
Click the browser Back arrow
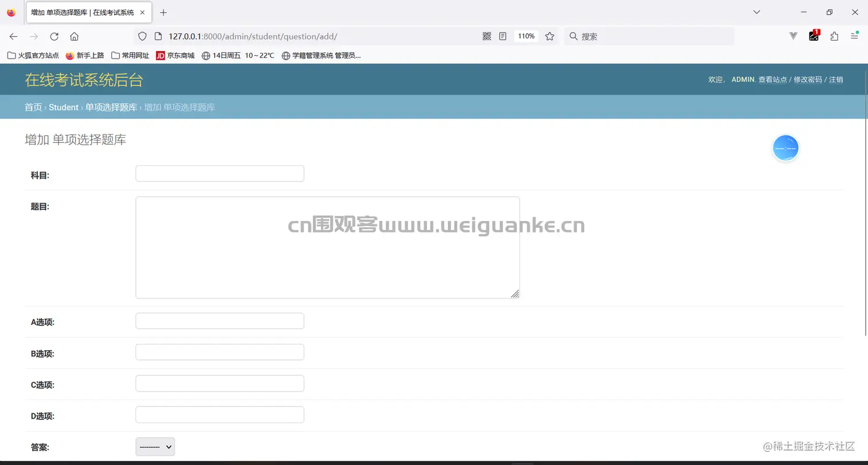[13, 36]
